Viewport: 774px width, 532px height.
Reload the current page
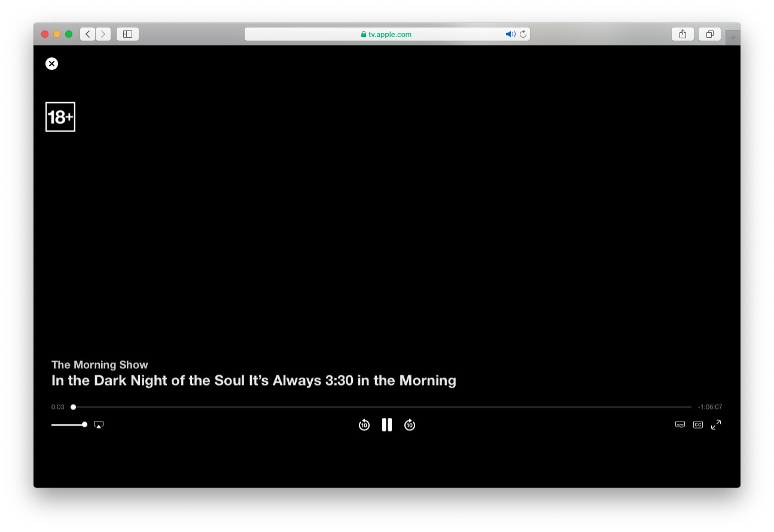click(x=523, y=34)
